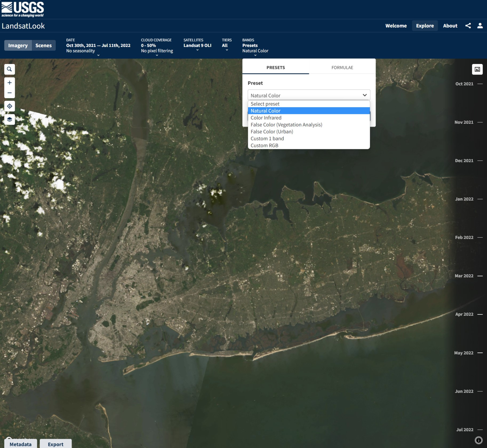Open the Tiers dropdown

coord(226,49)
